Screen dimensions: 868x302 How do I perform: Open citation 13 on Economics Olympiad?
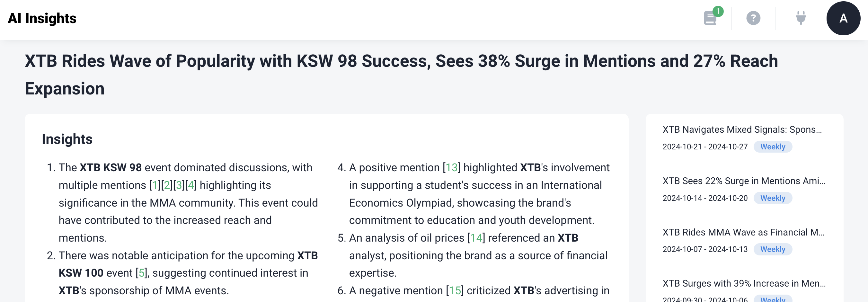point(452,167)
